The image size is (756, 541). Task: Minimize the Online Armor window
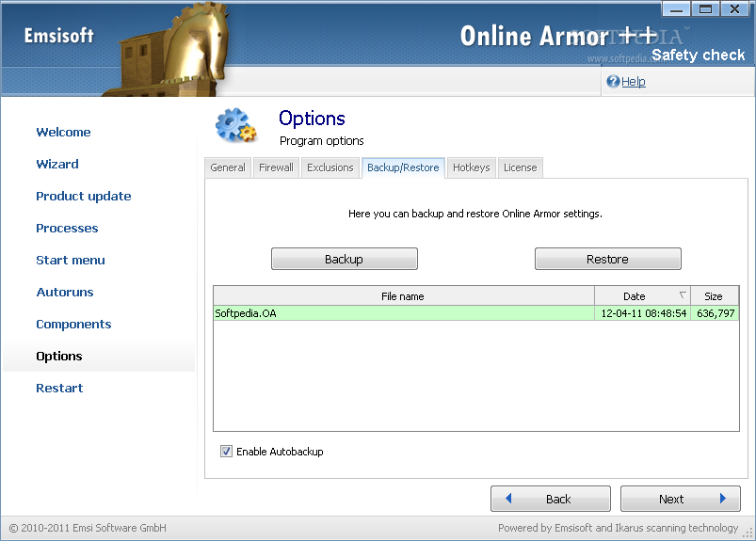coord(676,8)
